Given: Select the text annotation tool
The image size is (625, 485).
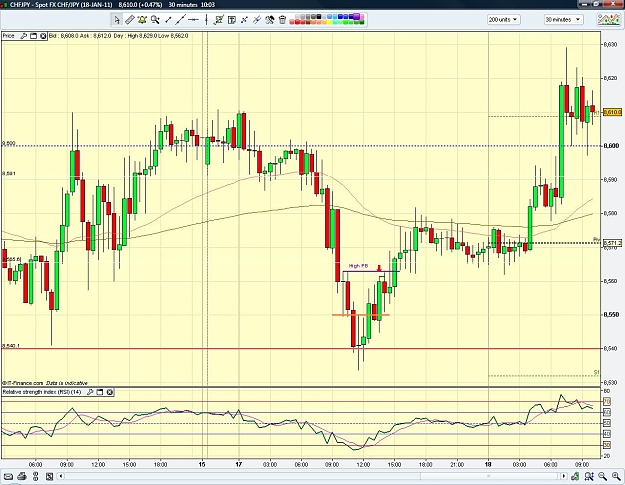Looking at the screenshot, I should tap(232, 20).
